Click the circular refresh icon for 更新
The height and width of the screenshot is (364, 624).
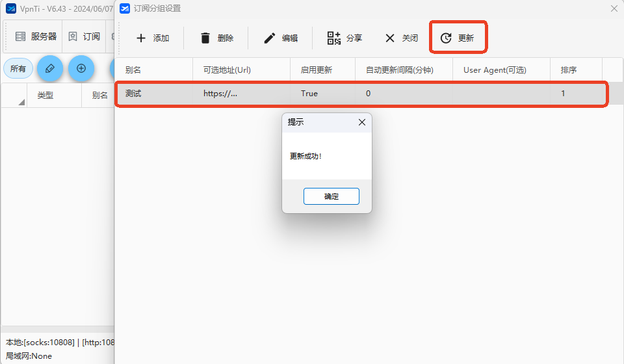[446, 38]
